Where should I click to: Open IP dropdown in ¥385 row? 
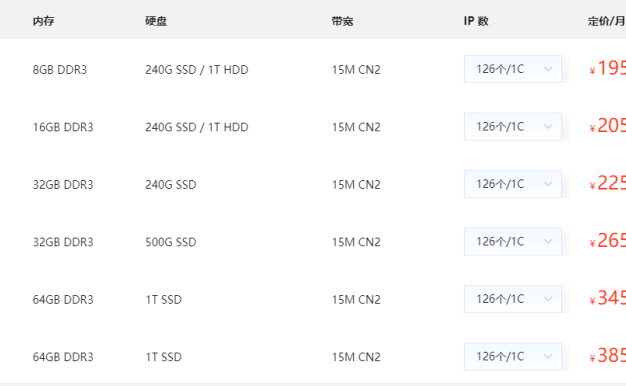[x=513, y=356]
